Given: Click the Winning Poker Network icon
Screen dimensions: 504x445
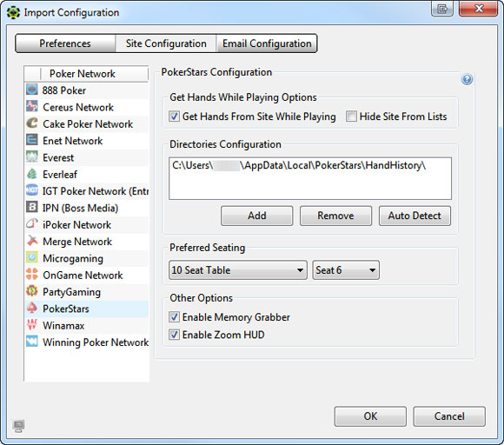Looking at the screenshot, I should [32, 342].
